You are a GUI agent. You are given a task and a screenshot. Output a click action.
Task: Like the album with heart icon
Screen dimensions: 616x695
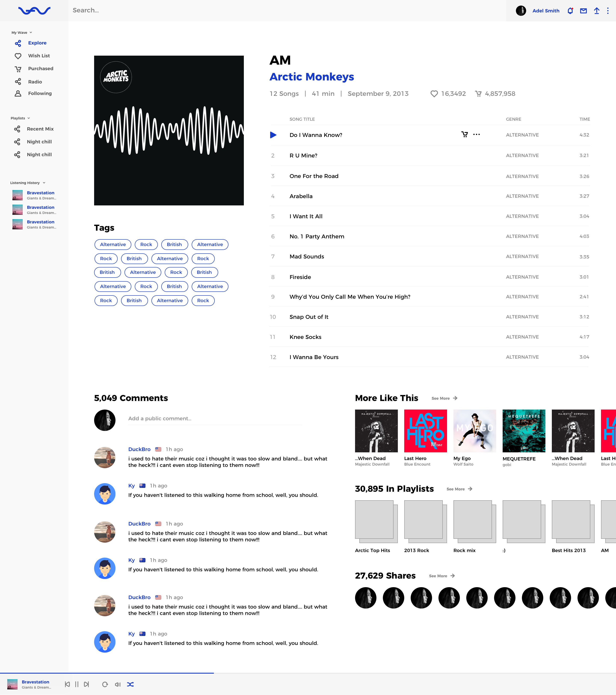pos(434,94)
